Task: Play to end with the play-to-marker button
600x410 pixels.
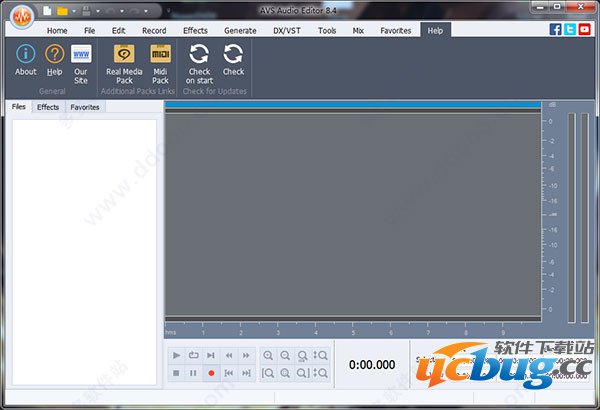Action: [x=211, y=355]
